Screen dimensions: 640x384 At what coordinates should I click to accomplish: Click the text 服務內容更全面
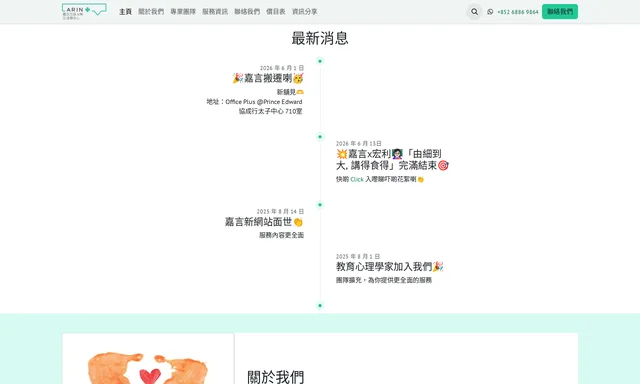tap(281, 235)
